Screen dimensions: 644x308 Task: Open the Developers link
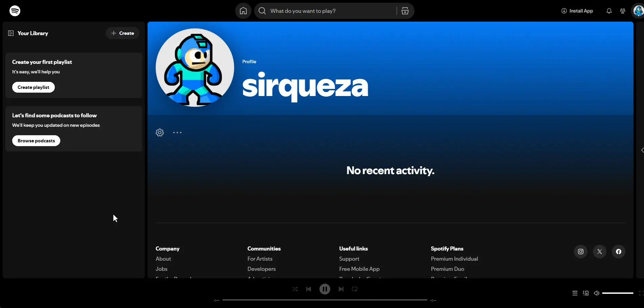tap(262, 269)
